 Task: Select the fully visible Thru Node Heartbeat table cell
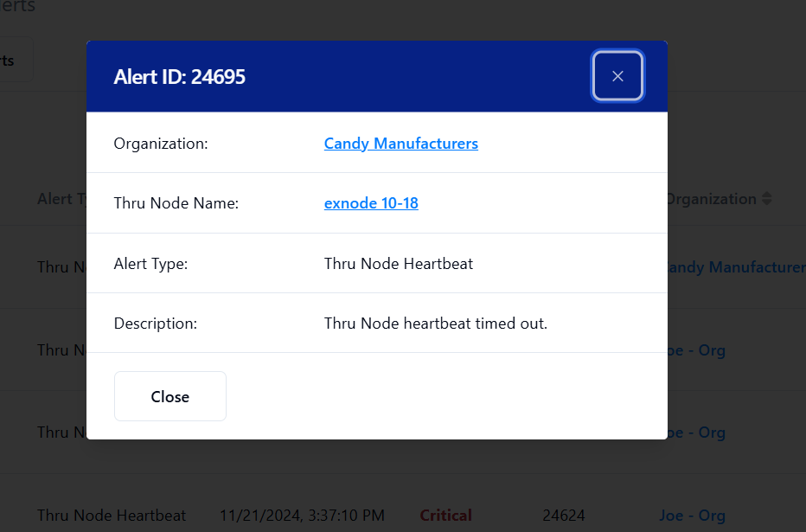coord(112,516)
